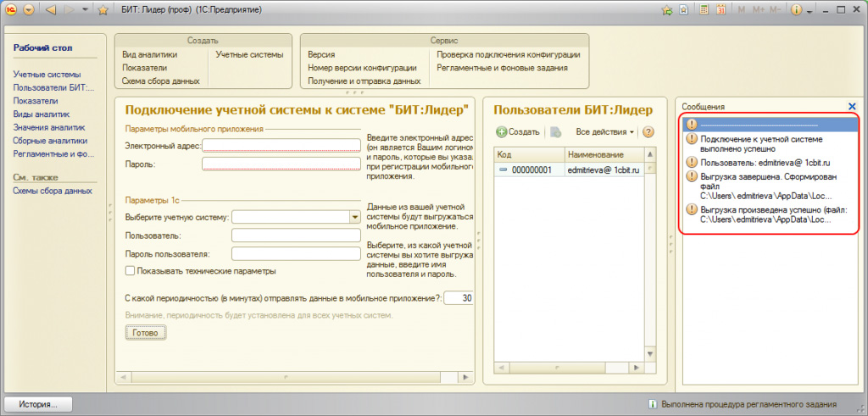Click the horizontal scrollbar under the connection form
Viewport: 868px width, 416px height.
[x=297, y=376]
